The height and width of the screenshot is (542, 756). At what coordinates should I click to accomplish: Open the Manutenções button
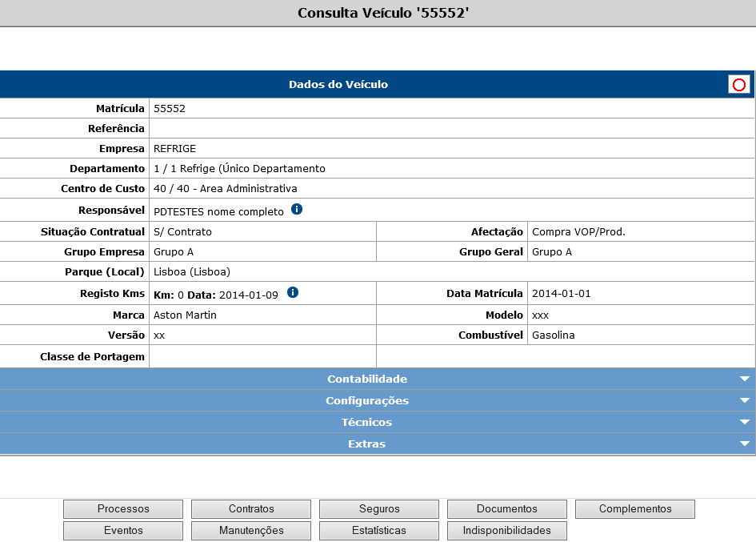(251, 531)
